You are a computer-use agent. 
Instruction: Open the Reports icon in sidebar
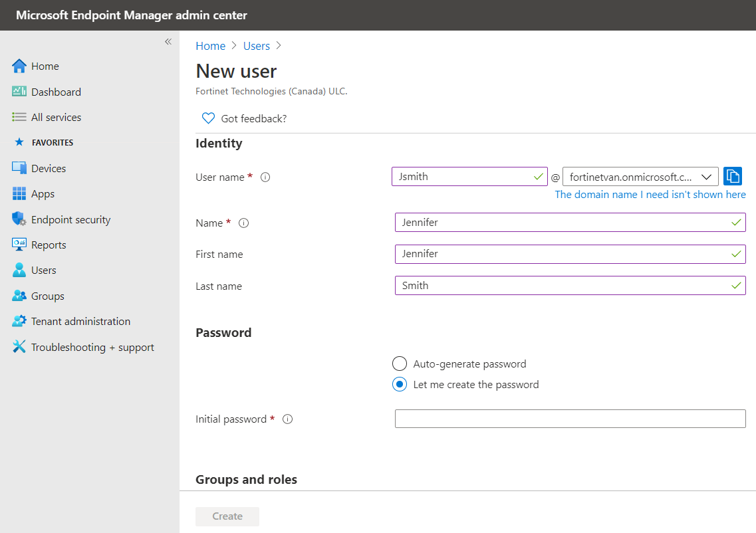click(x=19, y=245)
